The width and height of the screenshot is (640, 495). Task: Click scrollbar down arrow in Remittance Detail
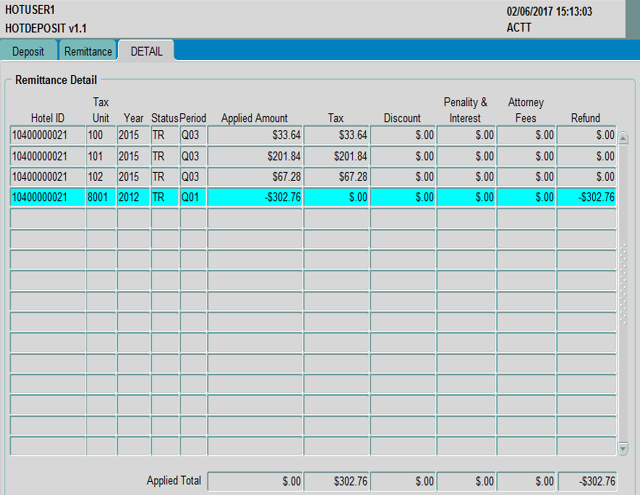[x=623, y=449]
